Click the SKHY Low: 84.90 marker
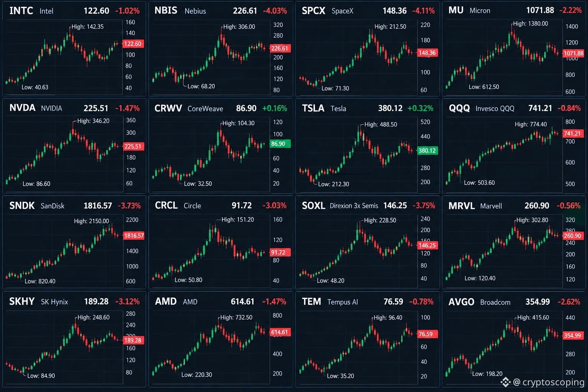Viewport: 588px width, 392px height. (x=41, y=376)
